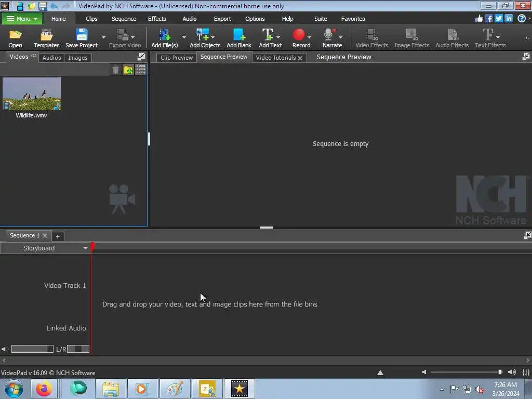Open the Options ribbon tab
The height and width of the screenshot is (399, 532).
[255, 19]
